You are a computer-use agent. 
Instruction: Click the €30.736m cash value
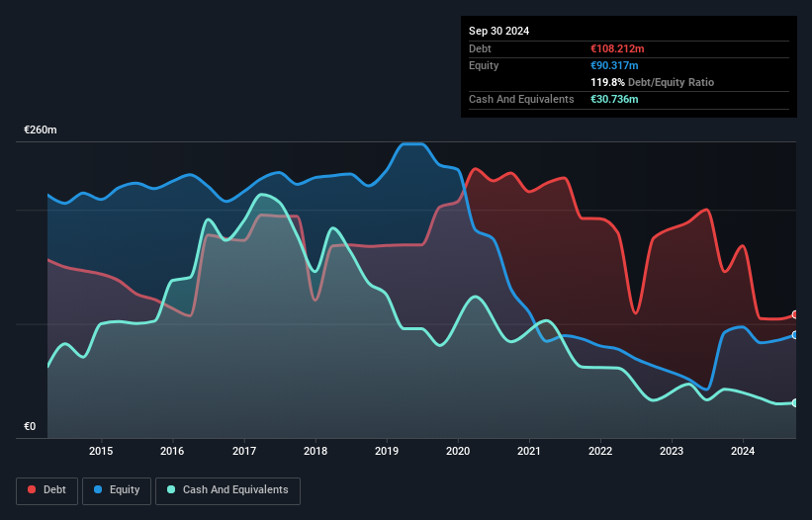pyautogui.click(x=614, y=99)
